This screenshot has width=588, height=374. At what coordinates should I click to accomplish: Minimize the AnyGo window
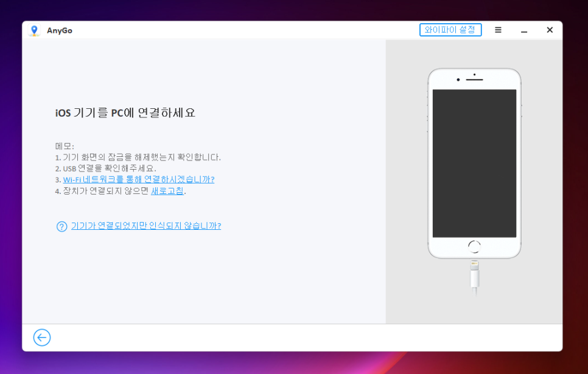click(x=524, y=30)
